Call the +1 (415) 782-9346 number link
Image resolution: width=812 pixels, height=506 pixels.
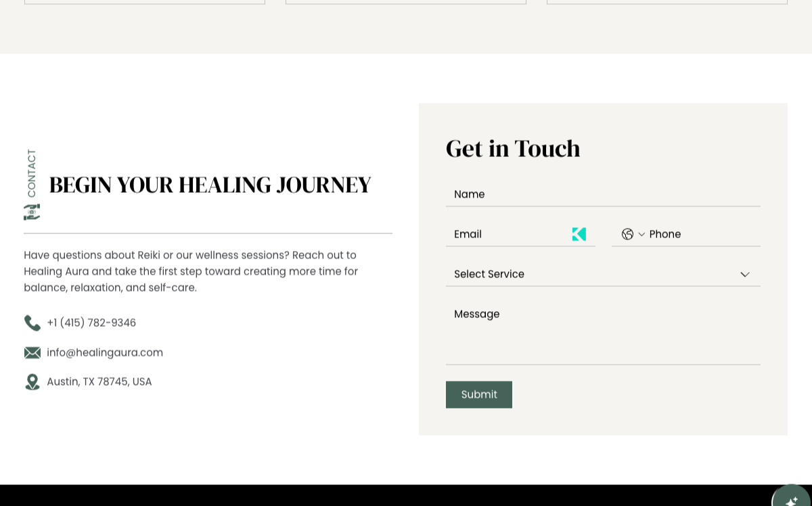coord(91,323)
